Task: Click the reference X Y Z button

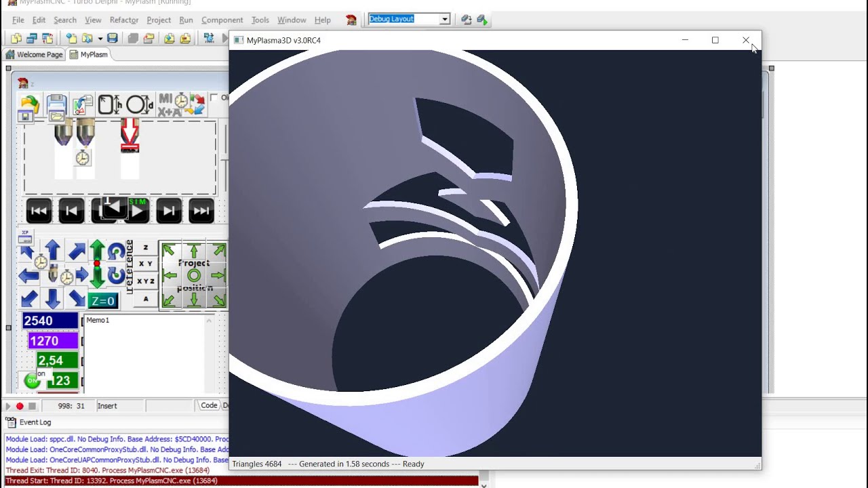Action: [x=145, y=281]
